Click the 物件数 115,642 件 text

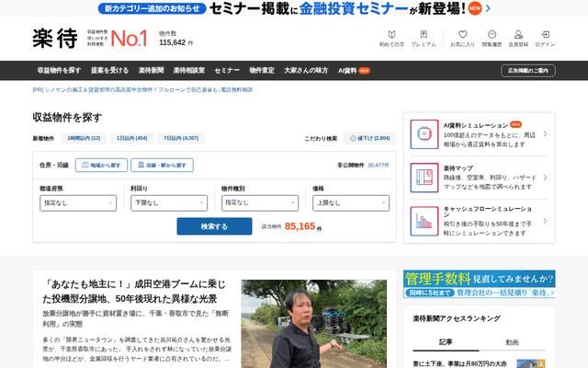[x=175, y=39]
